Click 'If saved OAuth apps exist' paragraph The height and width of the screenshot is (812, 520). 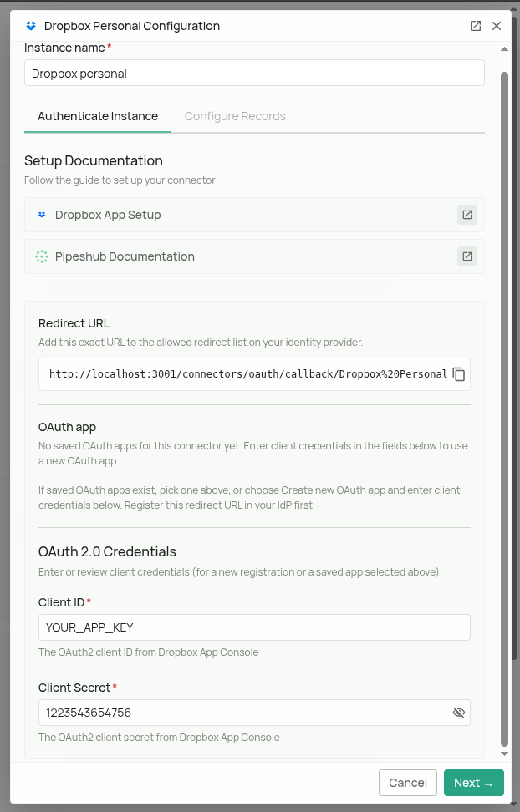click(x=249, y=497)
